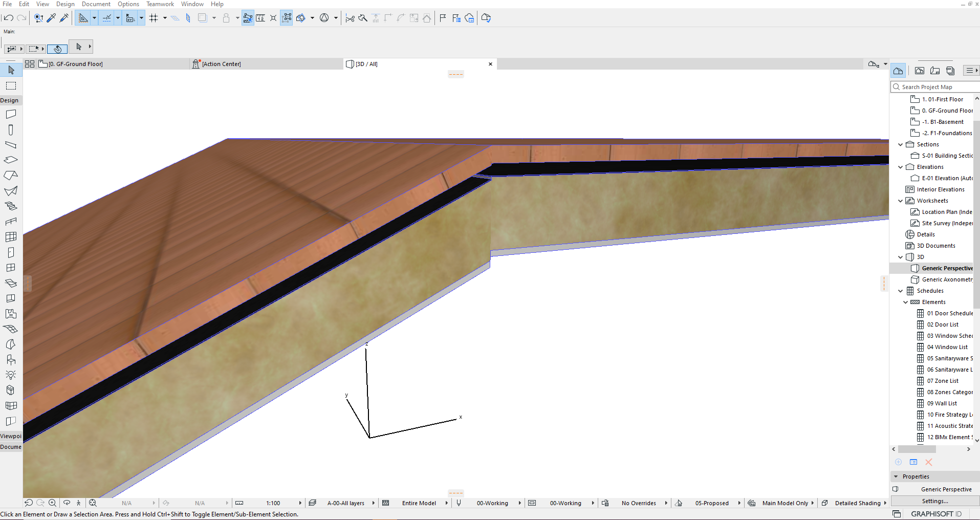Click the Arrow selection tool
Viewport: 980px width, 520px height.
[11, 70]
